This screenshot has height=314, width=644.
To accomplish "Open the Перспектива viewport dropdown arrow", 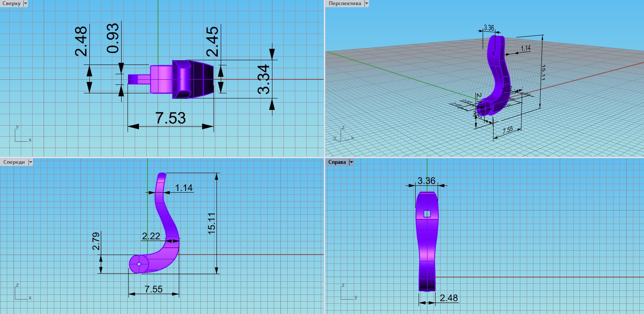I will tap(366, 3).
